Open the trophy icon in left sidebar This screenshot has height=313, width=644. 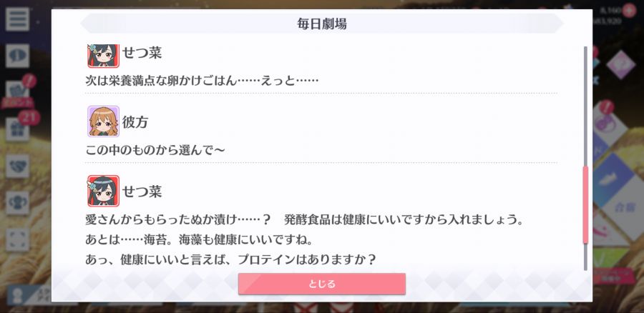pos(17,203)
